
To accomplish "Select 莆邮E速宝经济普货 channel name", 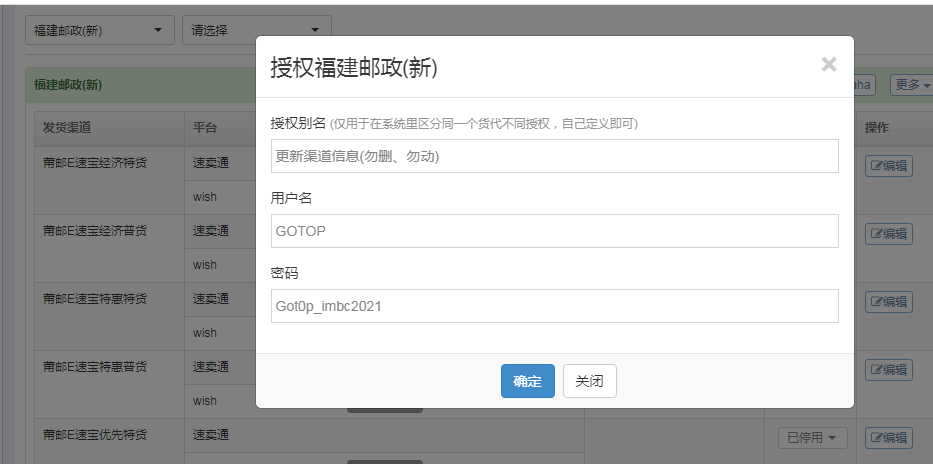I will click(95, 231).
